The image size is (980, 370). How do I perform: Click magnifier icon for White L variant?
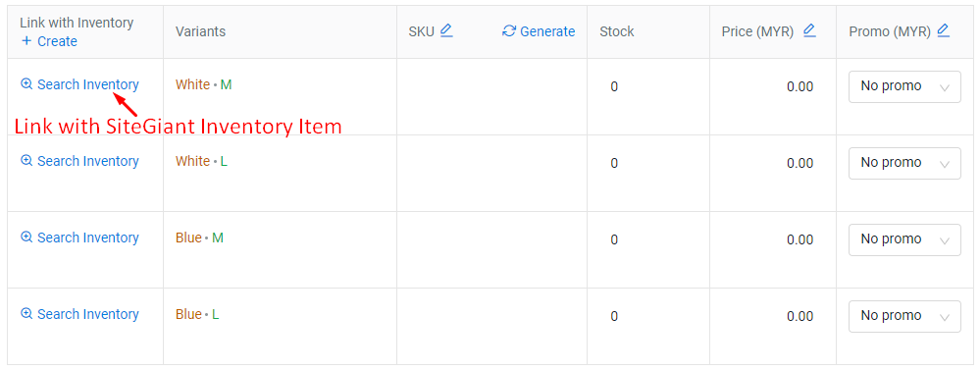[x=26, y=161]
